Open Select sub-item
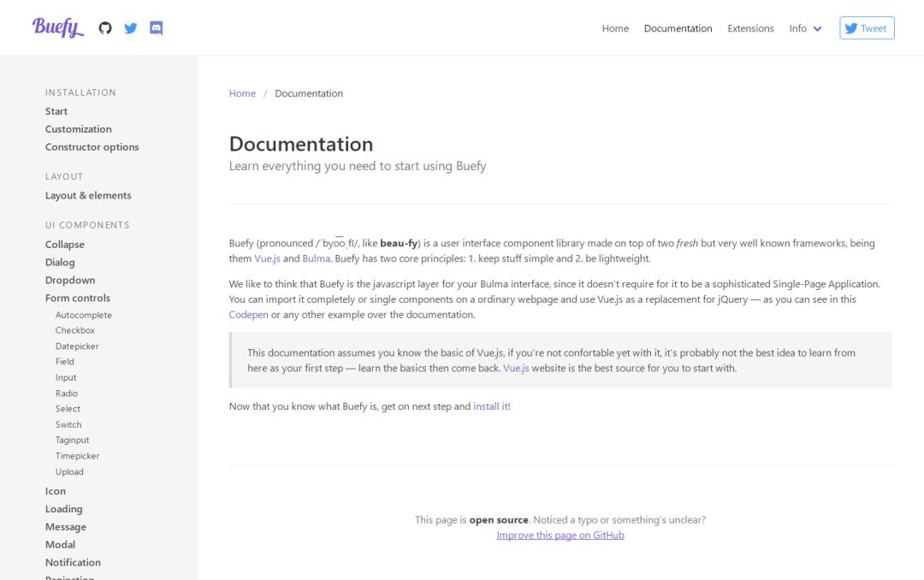 tap(68, 408)
